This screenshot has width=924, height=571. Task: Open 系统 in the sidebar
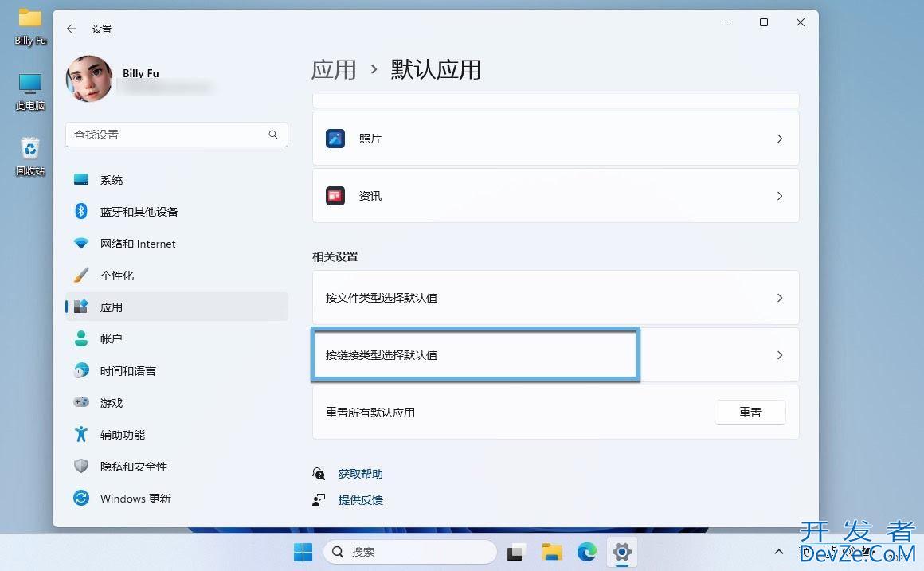[x=176, y=180]
